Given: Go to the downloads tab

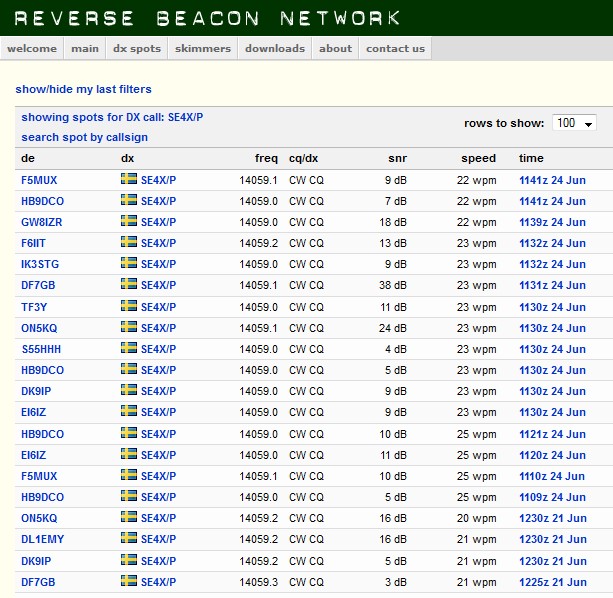Looking at the screenshot, I should coord(274,48).
